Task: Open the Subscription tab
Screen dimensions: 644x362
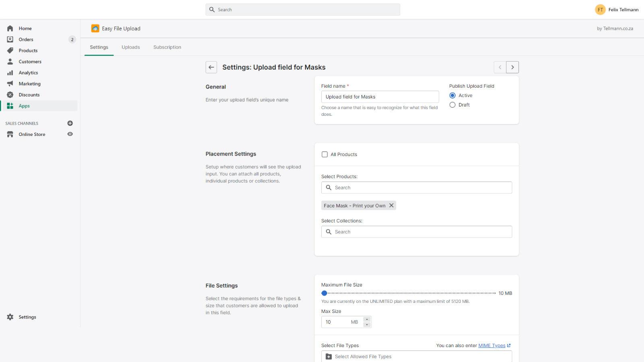Action: [x=167, y=47]
